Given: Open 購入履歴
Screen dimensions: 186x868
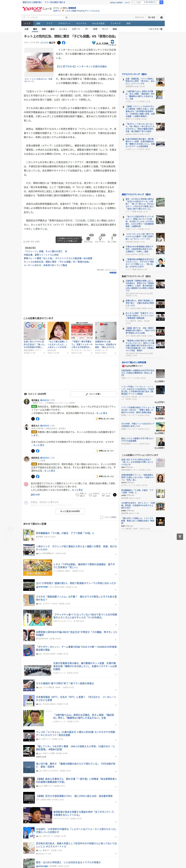Looking at the screenshot, I should click(x=152, y=18).
